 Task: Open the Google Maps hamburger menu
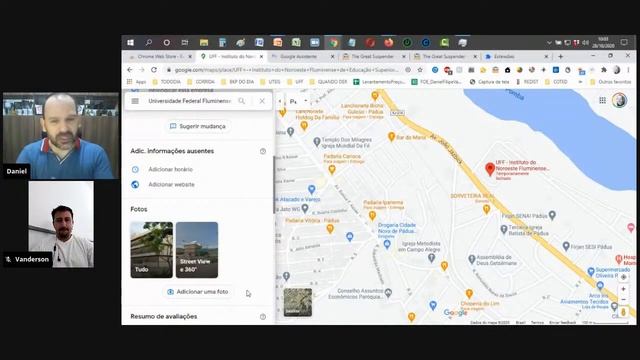point(135,101)
